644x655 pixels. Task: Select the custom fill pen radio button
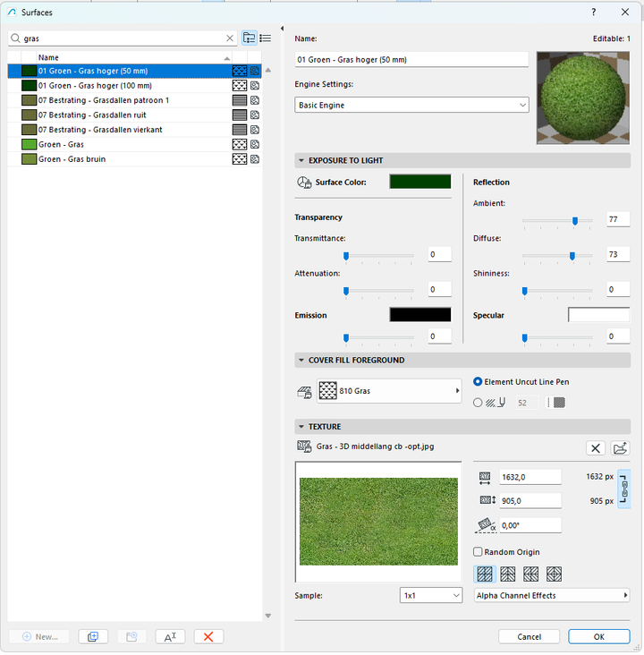click(478, 403)
